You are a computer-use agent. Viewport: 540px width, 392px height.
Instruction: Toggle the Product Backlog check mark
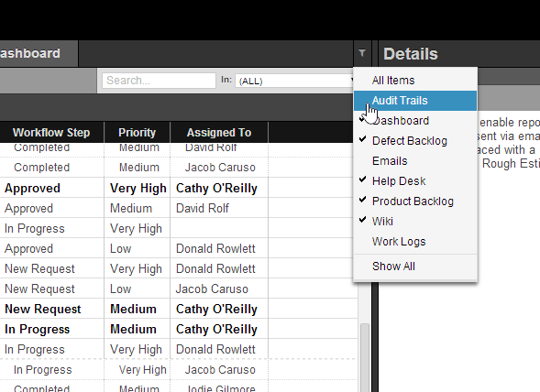[x=415, y=201]
